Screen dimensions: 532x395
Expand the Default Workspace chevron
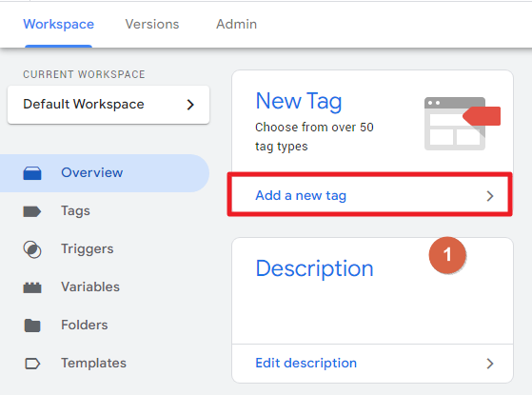click(x=190, y=105)
